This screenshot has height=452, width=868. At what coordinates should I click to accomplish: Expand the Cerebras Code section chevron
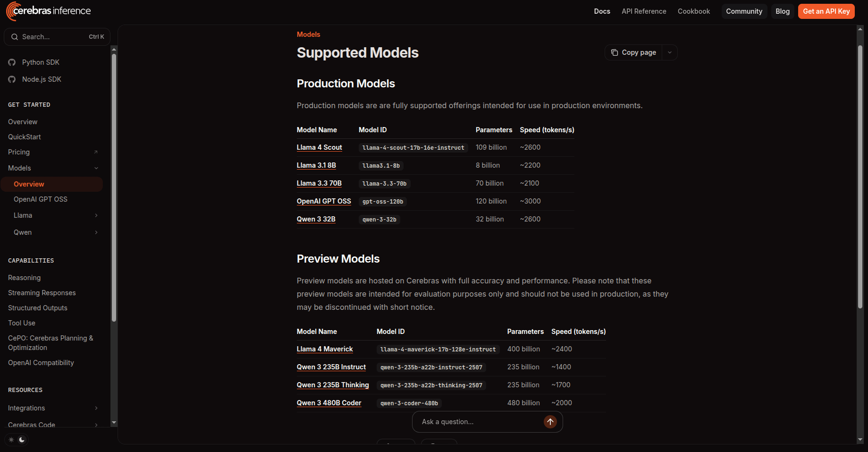click(96, 425)
